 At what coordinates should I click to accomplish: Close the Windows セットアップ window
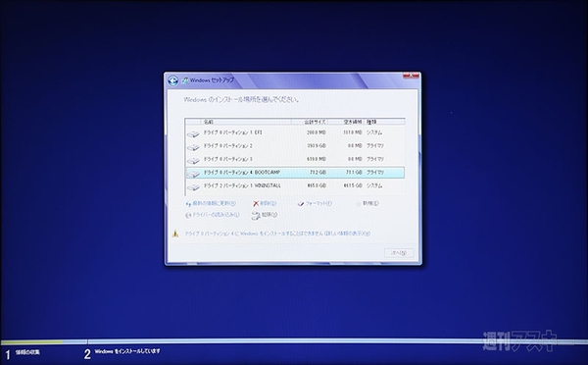point(411,76)
